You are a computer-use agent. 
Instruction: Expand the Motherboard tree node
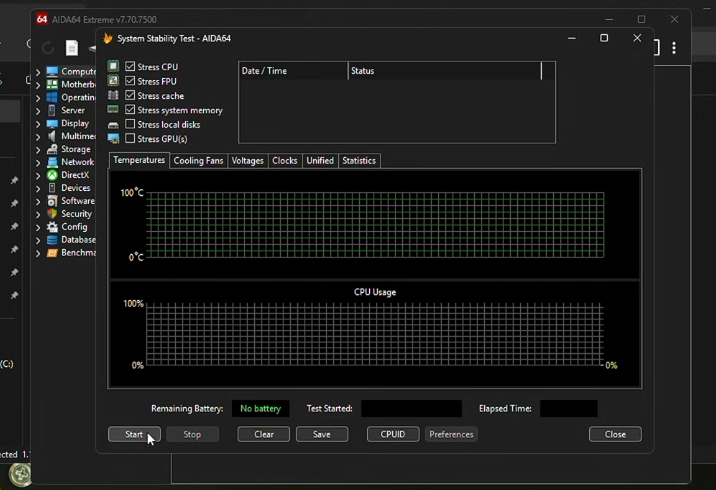(38, 85)
